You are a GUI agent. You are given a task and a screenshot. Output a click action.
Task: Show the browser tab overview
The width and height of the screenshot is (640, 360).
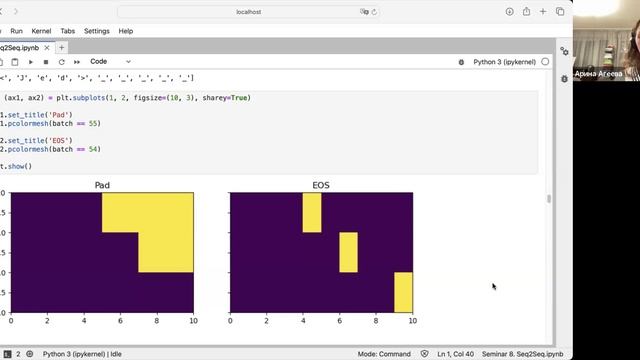(x=560, y=11)
